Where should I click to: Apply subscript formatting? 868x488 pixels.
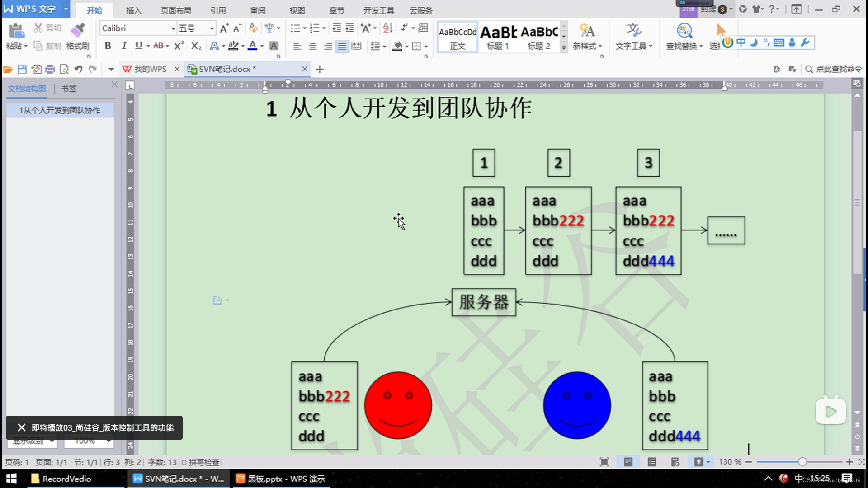click(x=195, y=46)
